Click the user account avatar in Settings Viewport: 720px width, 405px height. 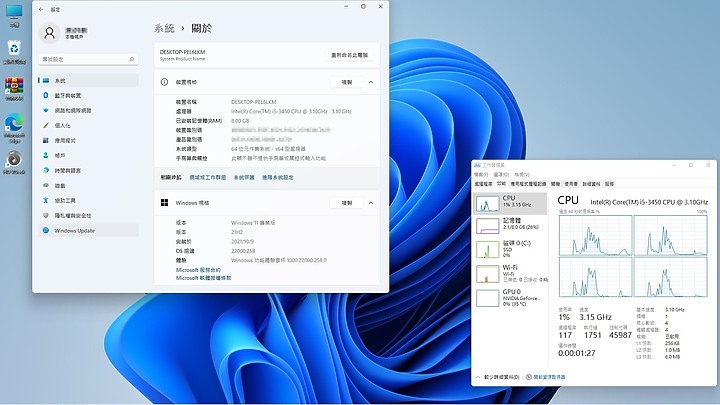pyautogui.click(x=49, y=33)
